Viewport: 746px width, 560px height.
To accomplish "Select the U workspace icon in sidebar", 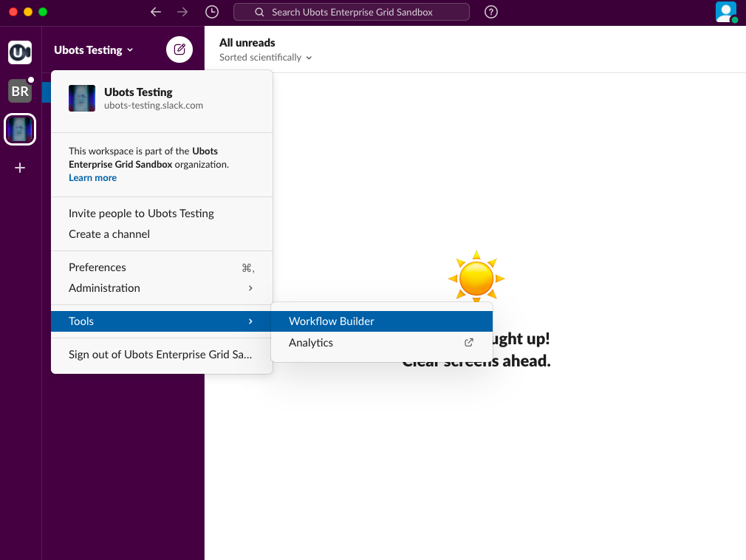I will [x=19, y=52].
